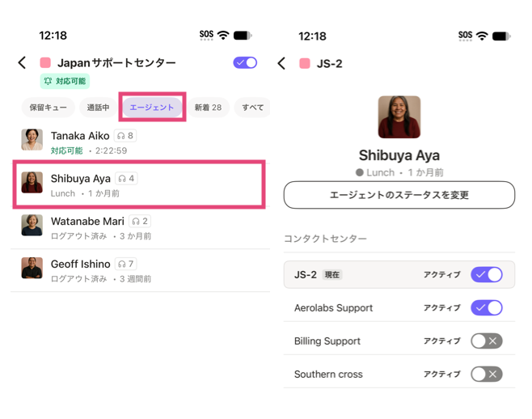The width and height of the screenshot is (532, 419).
Task: Select the エージェント tab
Action: coord(152,108)
